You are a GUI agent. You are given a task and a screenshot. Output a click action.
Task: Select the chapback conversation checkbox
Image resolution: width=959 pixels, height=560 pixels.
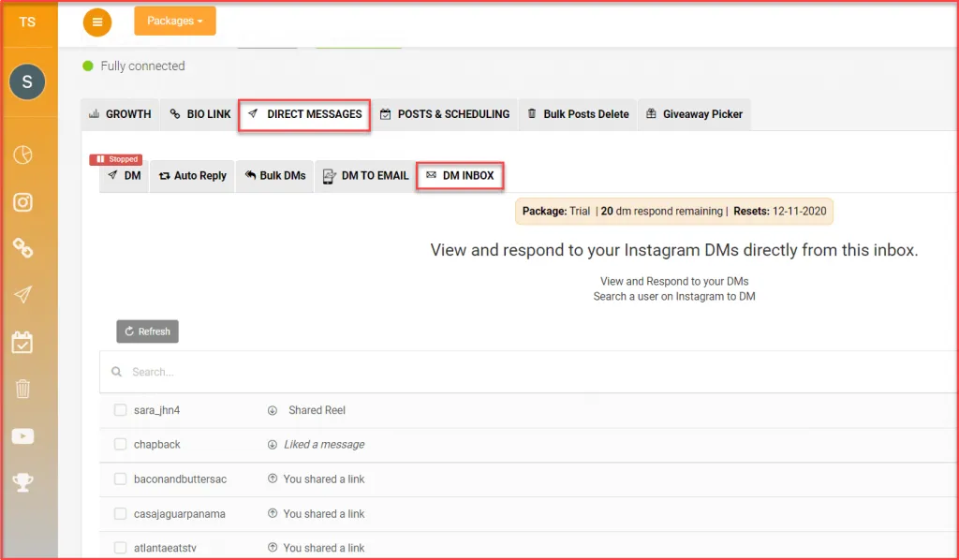(119, 444)
